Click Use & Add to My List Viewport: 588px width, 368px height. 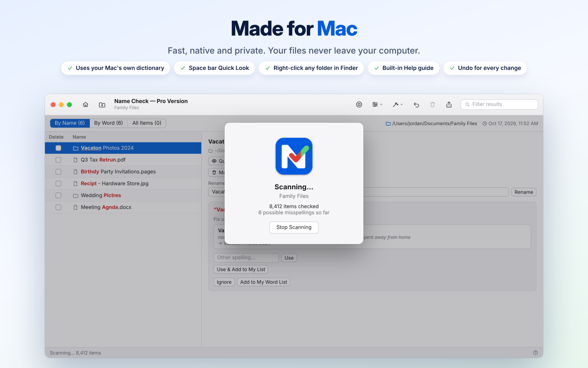click(x=241, y=269)
